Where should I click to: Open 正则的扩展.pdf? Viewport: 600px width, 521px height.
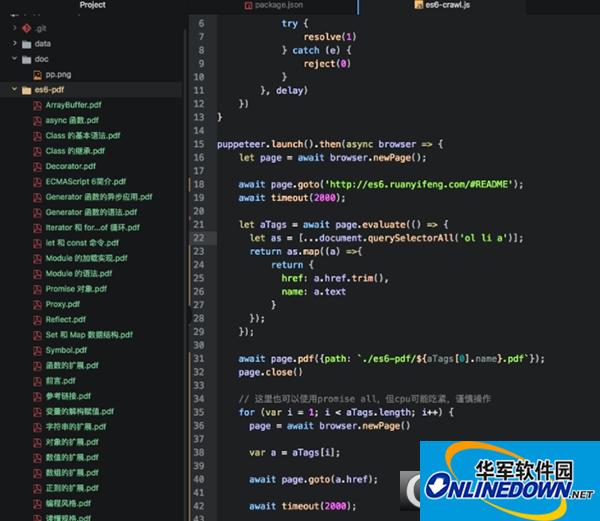(72, 488)
